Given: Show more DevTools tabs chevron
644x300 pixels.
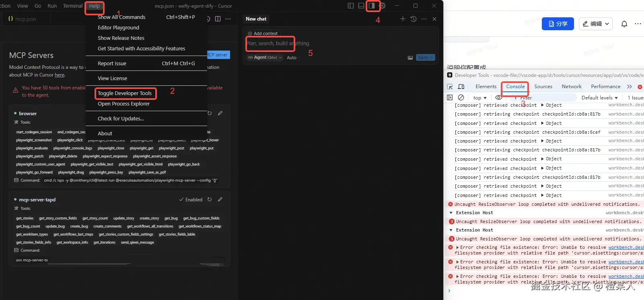Looking at the screenshot, I should coord(630,87).
